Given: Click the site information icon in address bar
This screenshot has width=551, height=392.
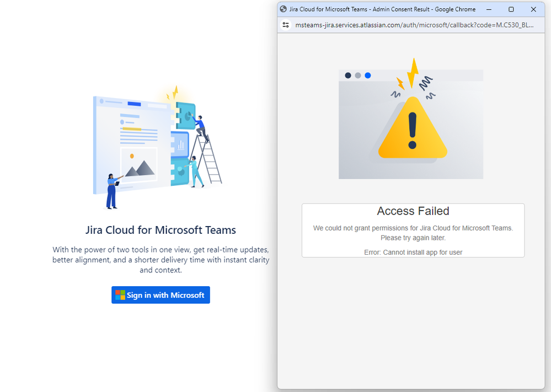Looking at the screenshot, I should (x=286, y=25).
